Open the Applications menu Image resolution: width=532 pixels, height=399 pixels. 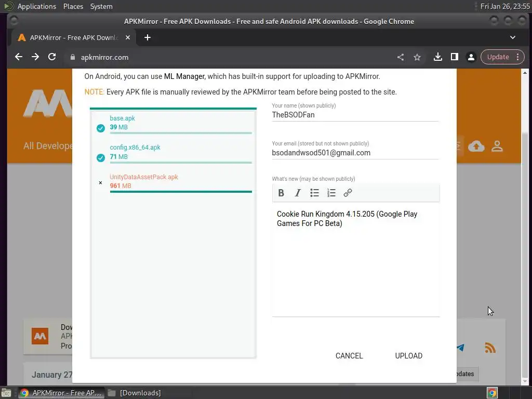click(x=37, y=6)
